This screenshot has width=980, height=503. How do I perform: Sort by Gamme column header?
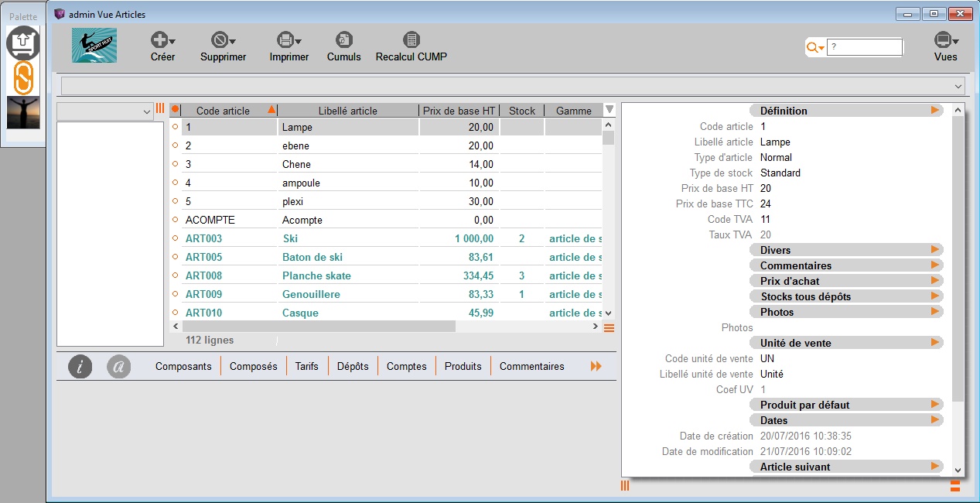point(573,111)
